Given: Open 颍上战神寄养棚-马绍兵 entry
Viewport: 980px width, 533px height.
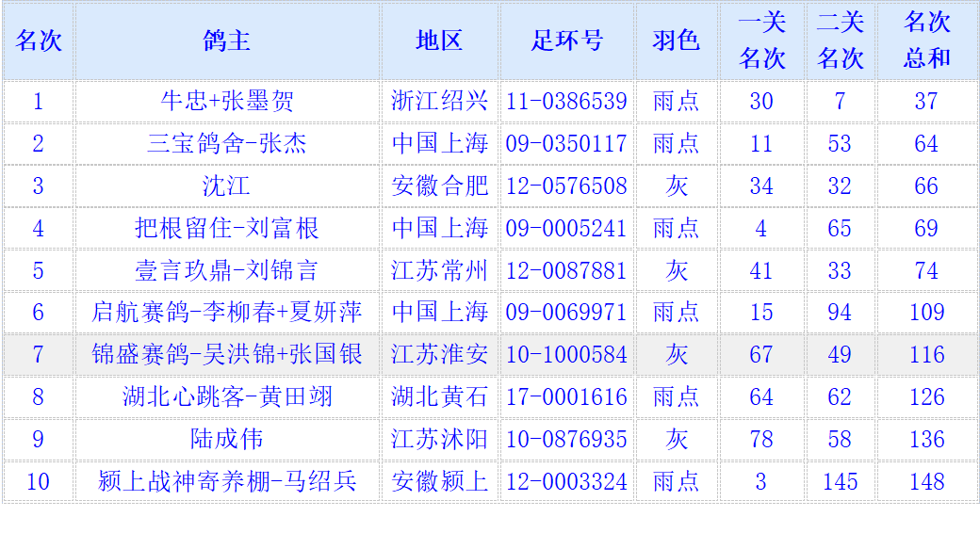Looking at the screenshot, I should (x=227, y=482).
